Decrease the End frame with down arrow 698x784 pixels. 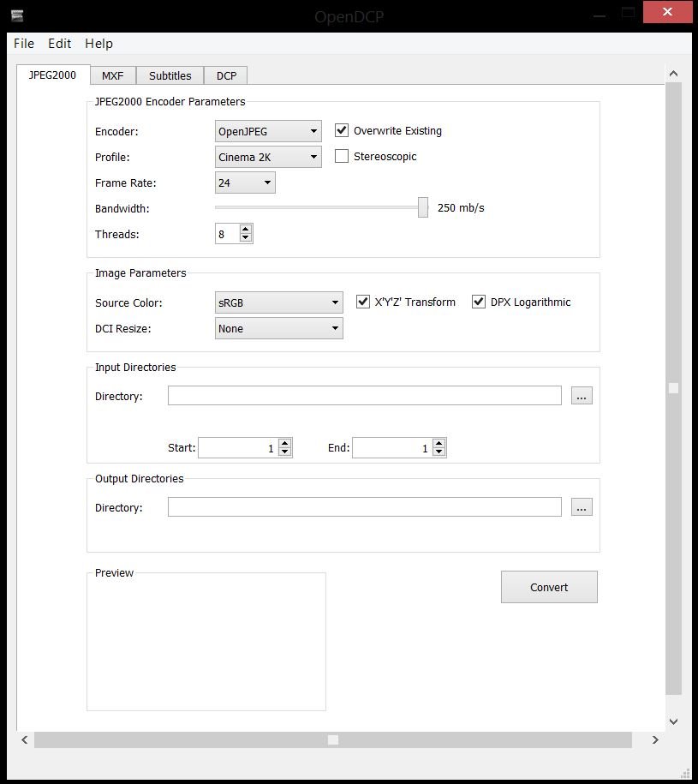(439, 452)
